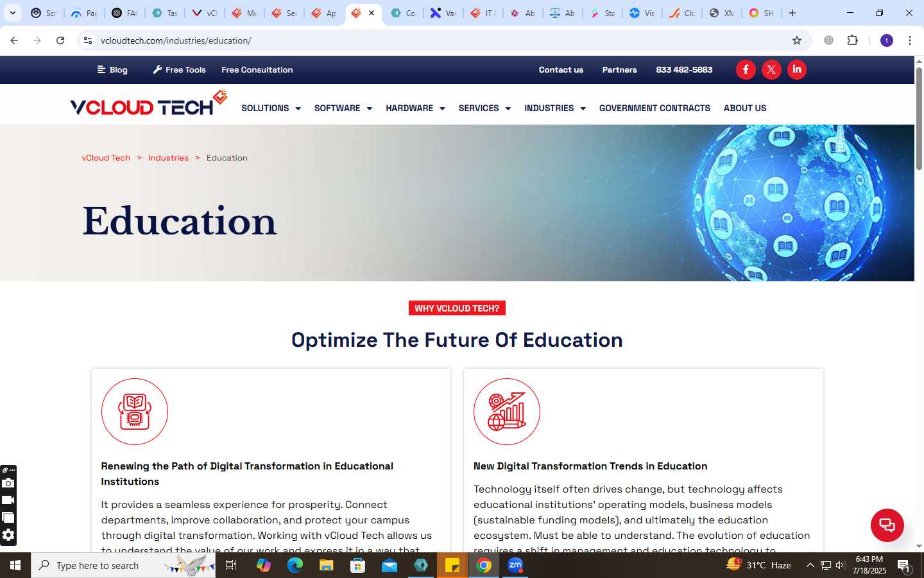Open tab search dropdown arrow

[x=12, y=13]
